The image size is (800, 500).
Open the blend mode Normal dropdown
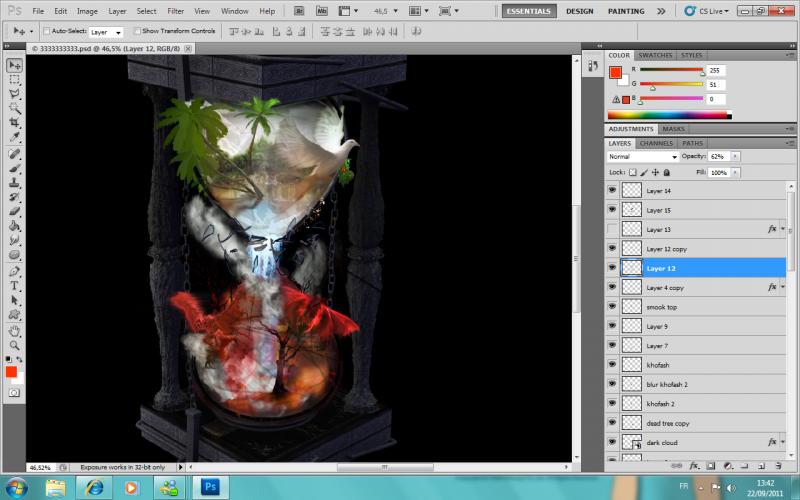[642, 157]
